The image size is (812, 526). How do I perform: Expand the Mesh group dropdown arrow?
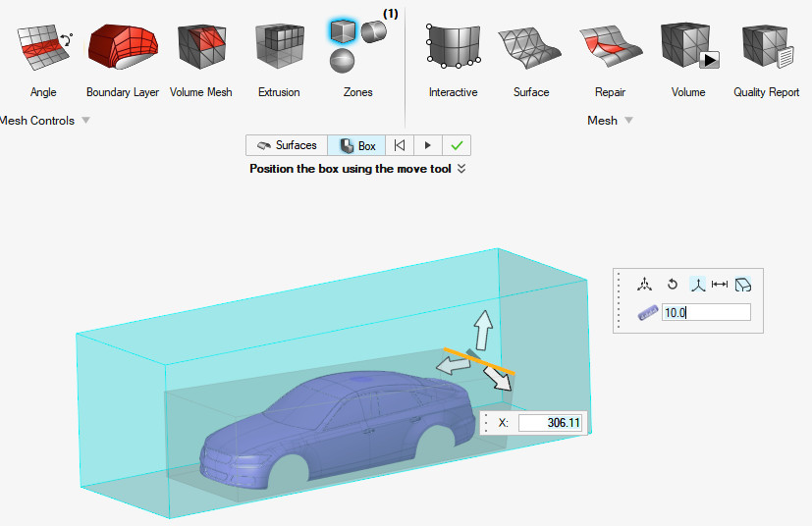click(x=628, y=121)
